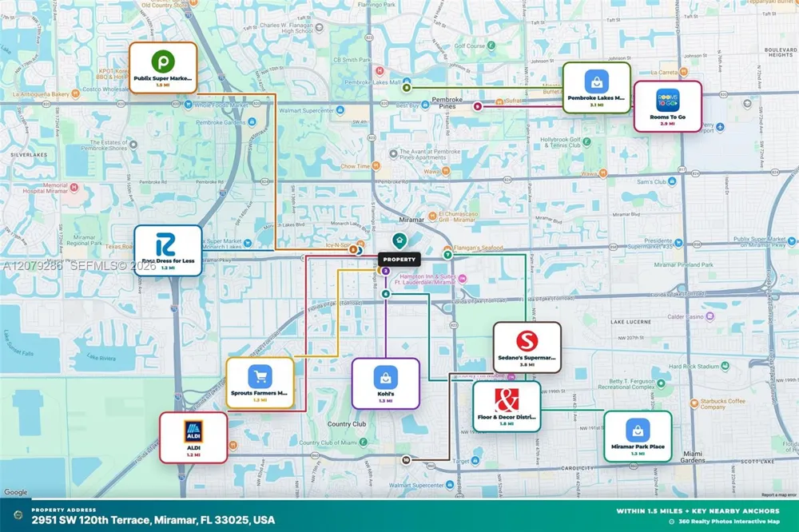This screenshot has width=799, height=532.
Task: Click the Miramar Pineland Park label
Action: (683, 265)
